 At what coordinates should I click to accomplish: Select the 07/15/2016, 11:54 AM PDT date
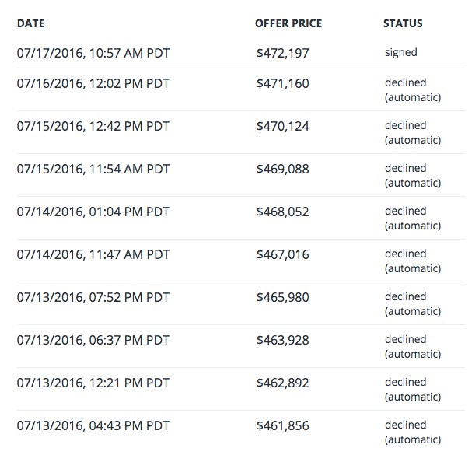(93, 168)
